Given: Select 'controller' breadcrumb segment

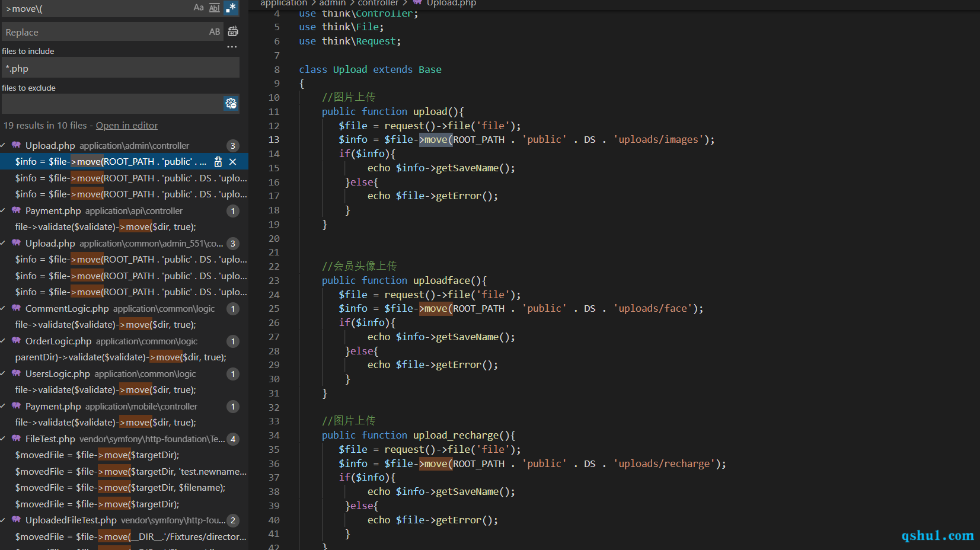Looking at the screenshot, I should coord(378,3).
